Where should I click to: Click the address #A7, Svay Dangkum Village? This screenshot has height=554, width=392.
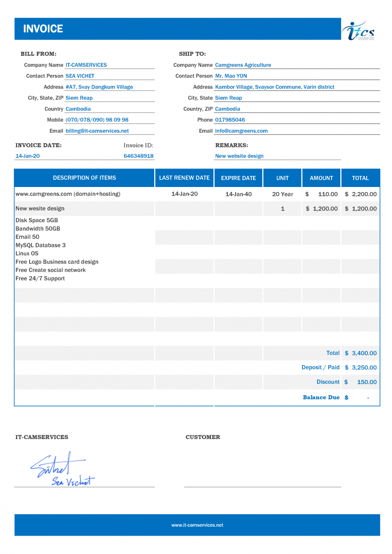[99, 87]
